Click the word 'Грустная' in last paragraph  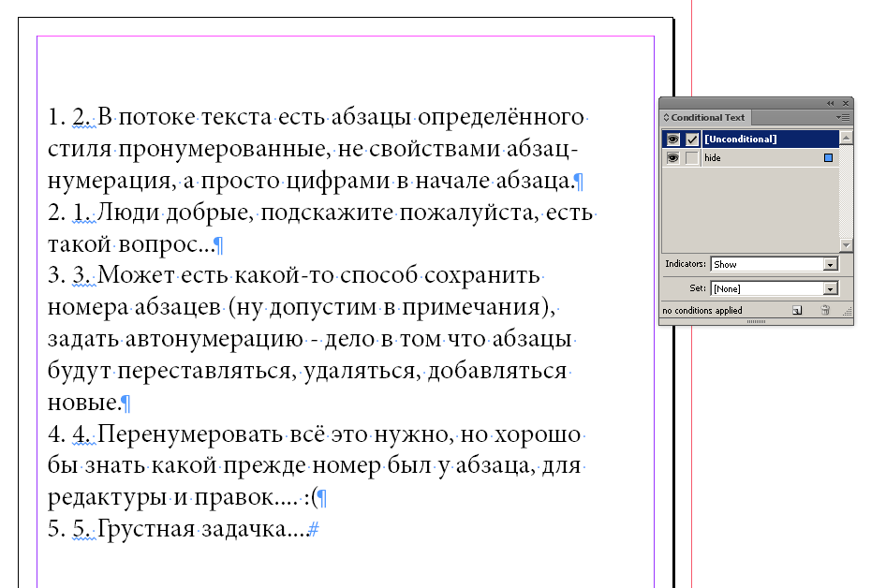coord(146,530)
